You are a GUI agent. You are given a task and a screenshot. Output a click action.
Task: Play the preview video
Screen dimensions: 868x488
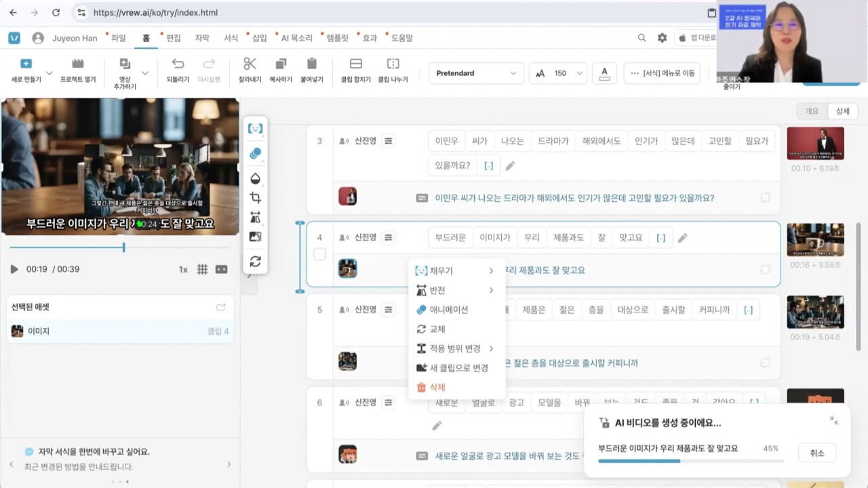[x=14, y=269]
